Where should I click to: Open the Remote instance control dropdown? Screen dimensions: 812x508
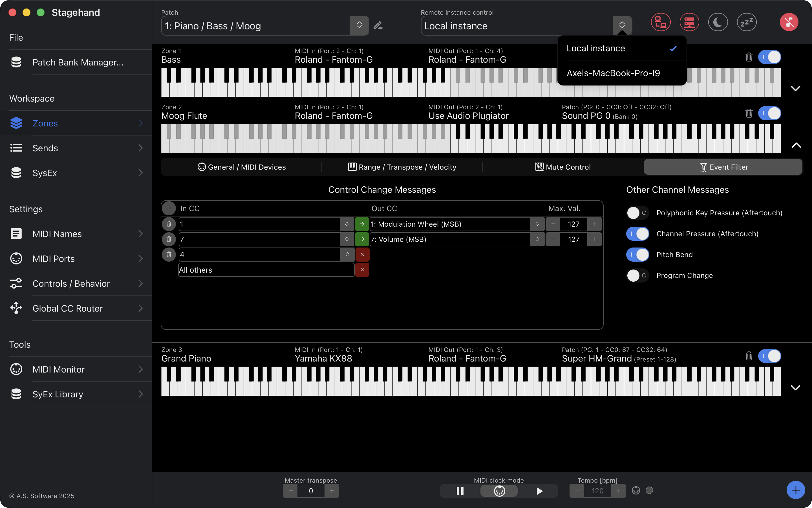[x=622, y=25]
